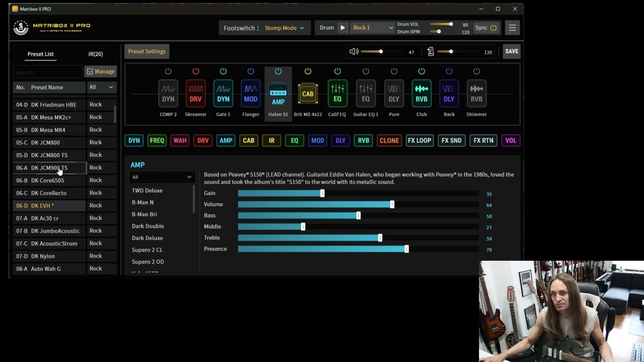Choose the FREQ effect category

pyautogui.click(x=157, y=141)
